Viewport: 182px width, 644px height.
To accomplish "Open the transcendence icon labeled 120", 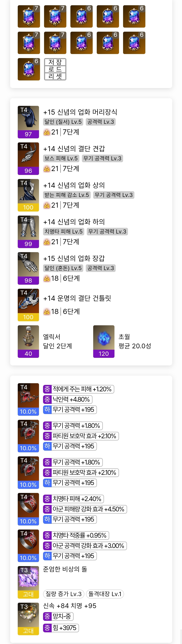I will pyautogui.click(x=104, y=341).
